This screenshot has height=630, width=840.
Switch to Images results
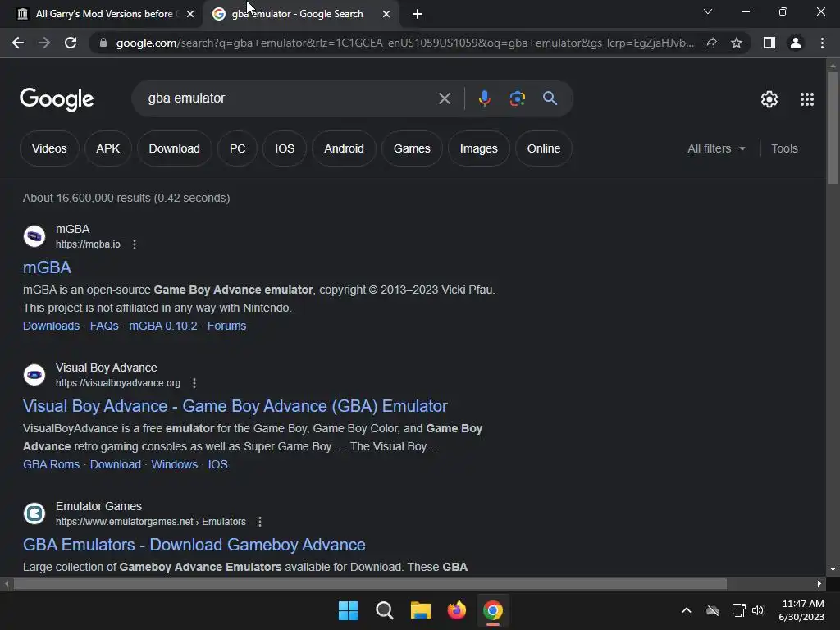coord(479,148)
